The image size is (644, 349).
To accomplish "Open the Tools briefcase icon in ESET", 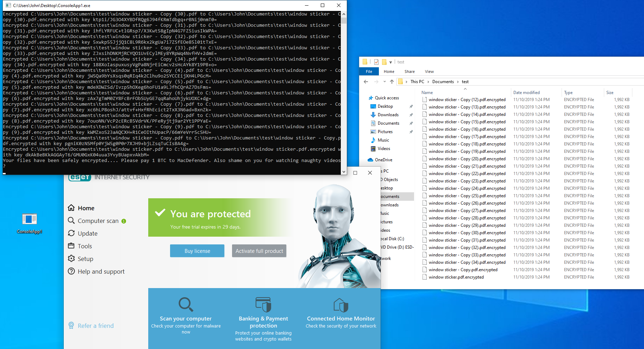I will (71, 246).
